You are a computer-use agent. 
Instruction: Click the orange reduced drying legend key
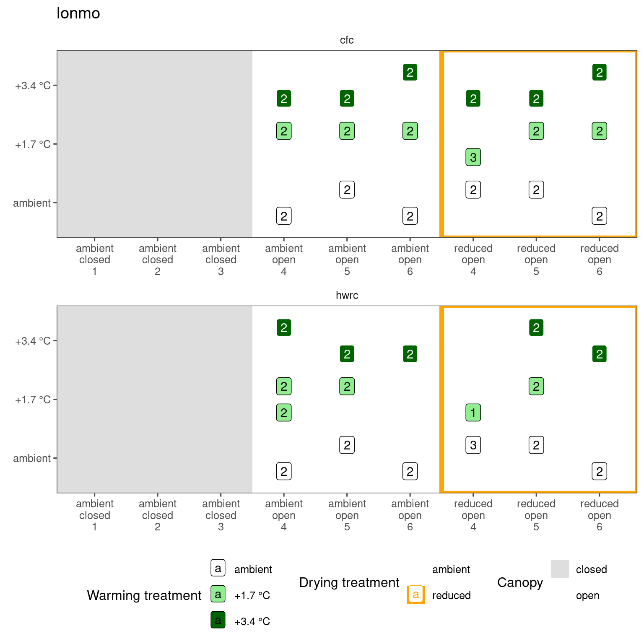click(x=415, y=595)
